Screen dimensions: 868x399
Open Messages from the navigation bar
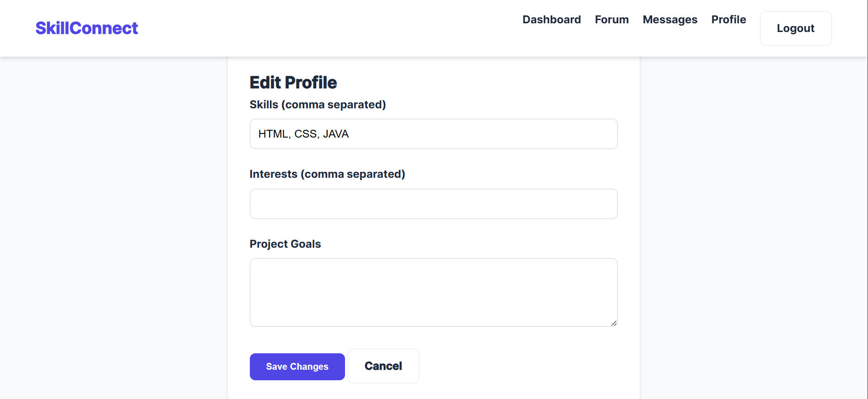669,20
